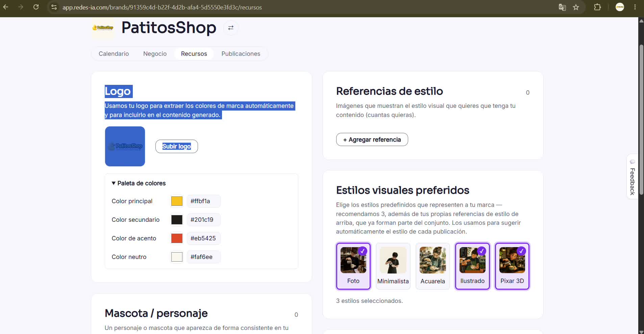Open the browser extensions puzzle icon

tap(597, 7)
